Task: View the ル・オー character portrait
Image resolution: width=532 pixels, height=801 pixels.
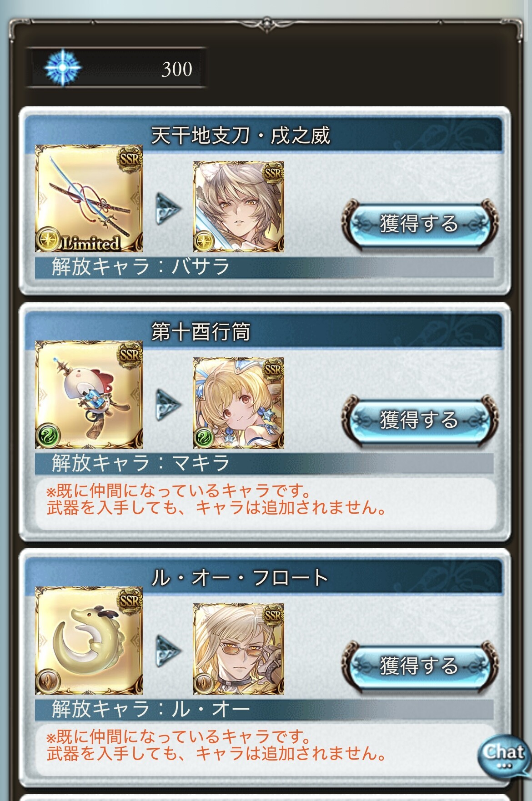Action: click(239, 649)
